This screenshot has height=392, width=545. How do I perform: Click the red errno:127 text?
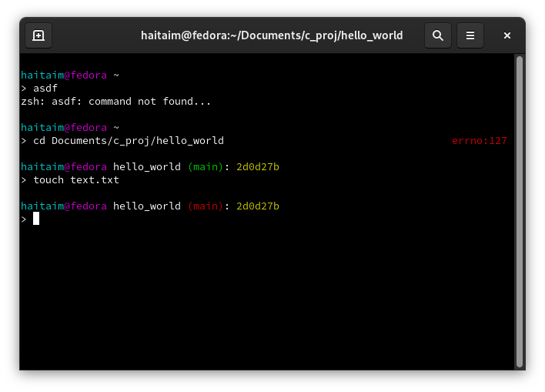pyautogui.click(x=480, y=141)
